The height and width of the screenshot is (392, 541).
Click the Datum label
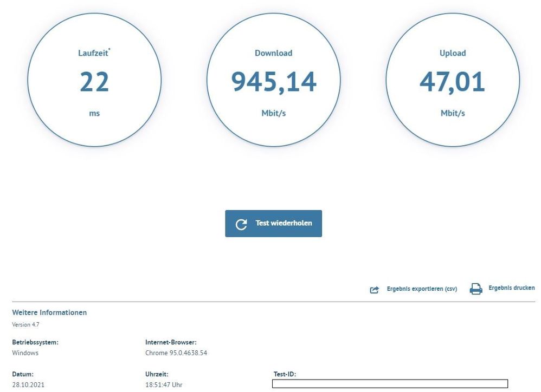pyautogui.click(x=23, y=374)
